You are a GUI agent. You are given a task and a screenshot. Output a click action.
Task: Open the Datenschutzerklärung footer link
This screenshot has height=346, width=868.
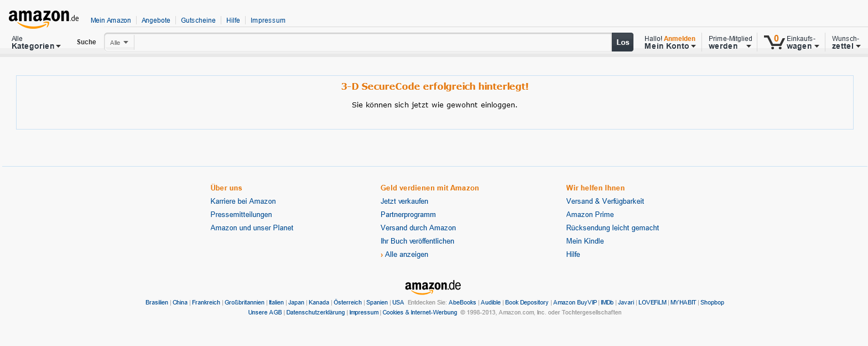point(315,313)
